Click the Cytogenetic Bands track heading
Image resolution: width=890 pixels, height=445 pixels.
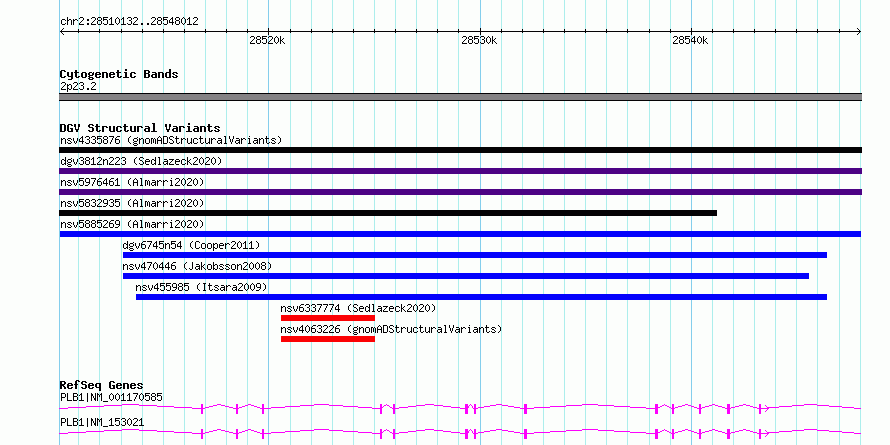click(119, 74)
